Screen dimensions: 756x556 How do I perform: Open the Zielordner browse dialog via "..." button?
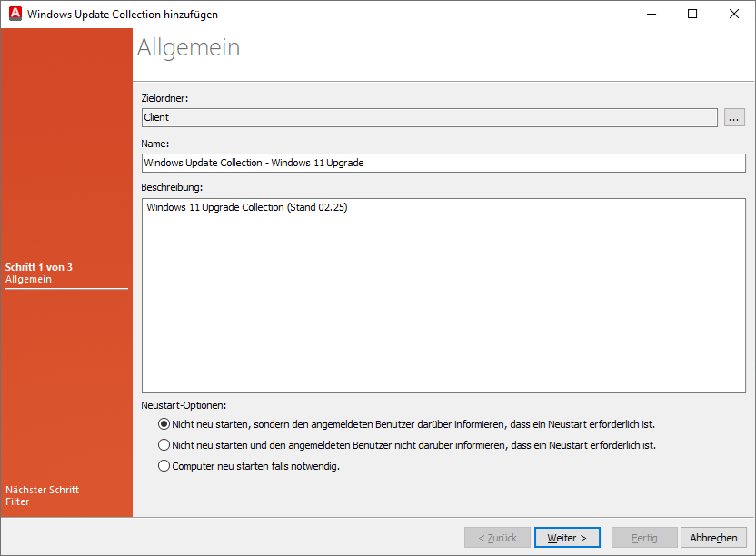tap(733, 117)
